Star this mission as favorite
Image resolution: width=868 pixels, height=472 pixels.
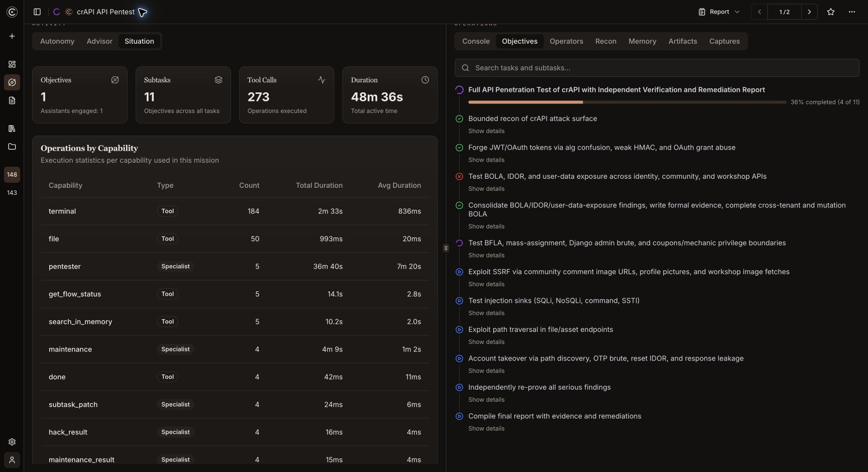tap(831, 12)
